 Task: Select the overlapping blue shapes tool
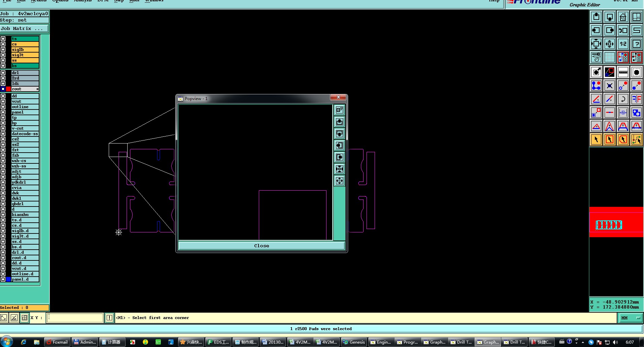637,113
